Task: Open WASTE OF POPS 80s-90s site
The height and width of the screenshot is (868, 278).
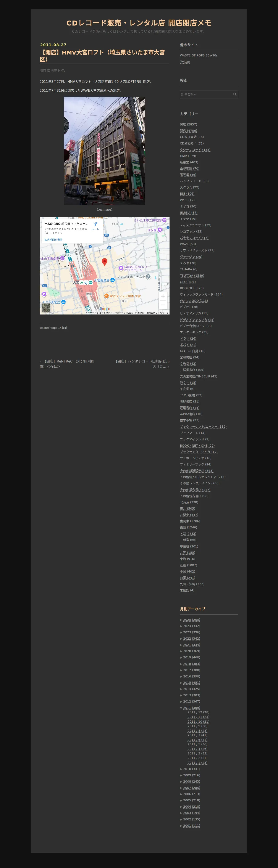Action: tap(199, 55)
